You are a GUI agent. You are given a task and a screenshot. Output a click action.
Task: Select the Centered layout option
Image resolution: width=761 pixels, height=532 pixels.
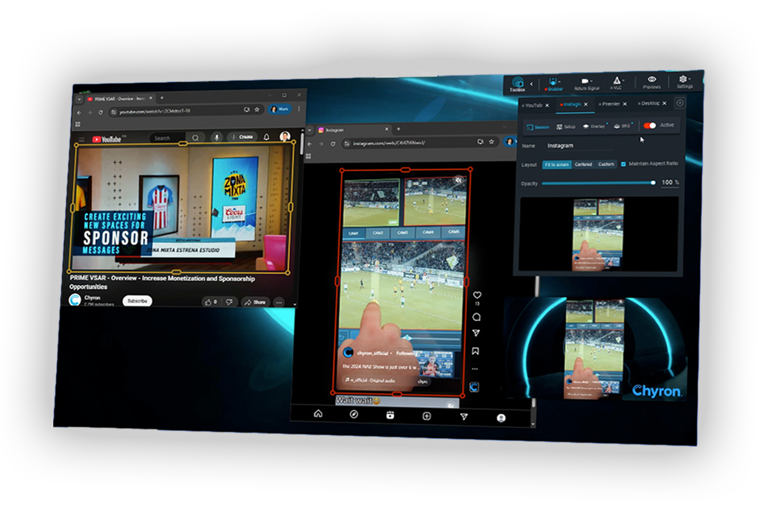click(x=583, y=164)
